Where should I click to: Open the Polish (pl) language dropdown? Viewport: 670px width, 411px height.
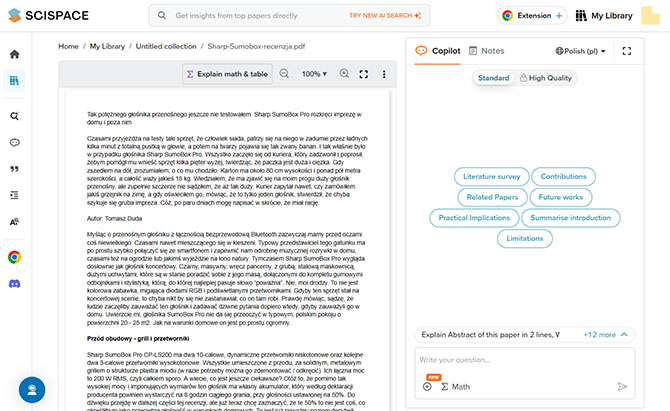pos(581,51)
